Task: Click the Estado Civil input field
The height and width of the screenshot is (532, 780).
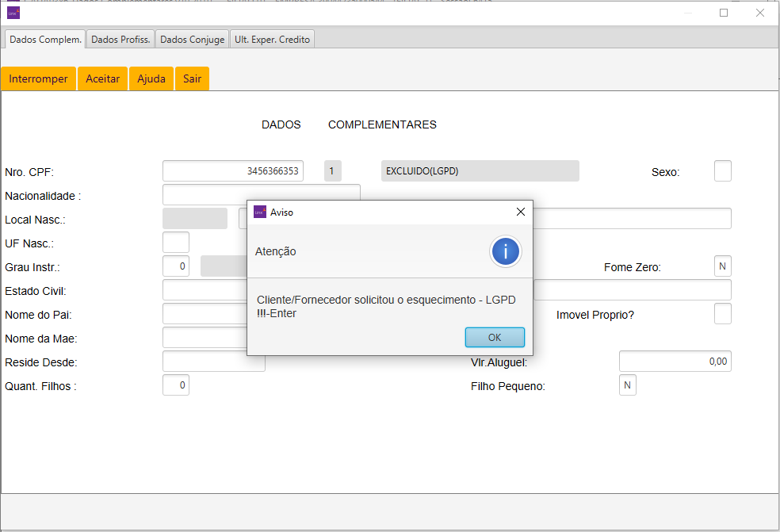Action: point(205,289)
